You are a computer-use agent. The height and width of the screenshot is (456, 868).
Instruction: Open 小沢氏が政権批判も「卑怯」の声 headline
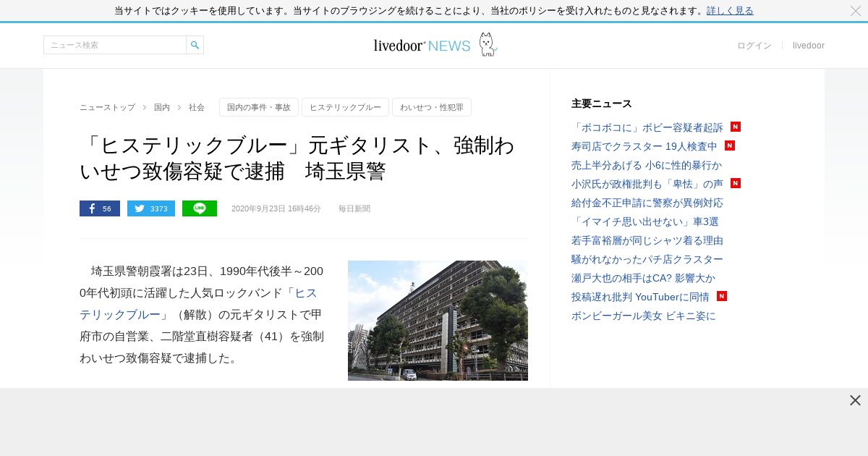coord(647,184)
